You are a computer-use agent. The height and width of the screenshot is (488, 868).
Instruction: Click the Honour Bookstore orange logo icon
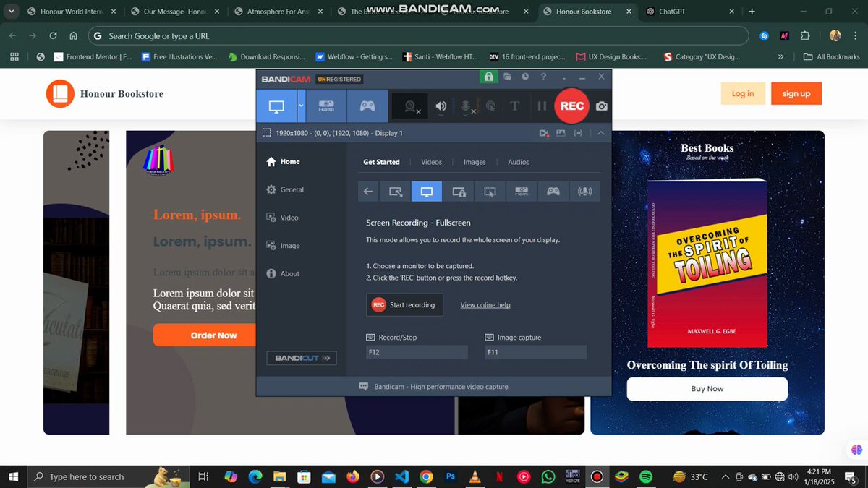tap(60, 93)
